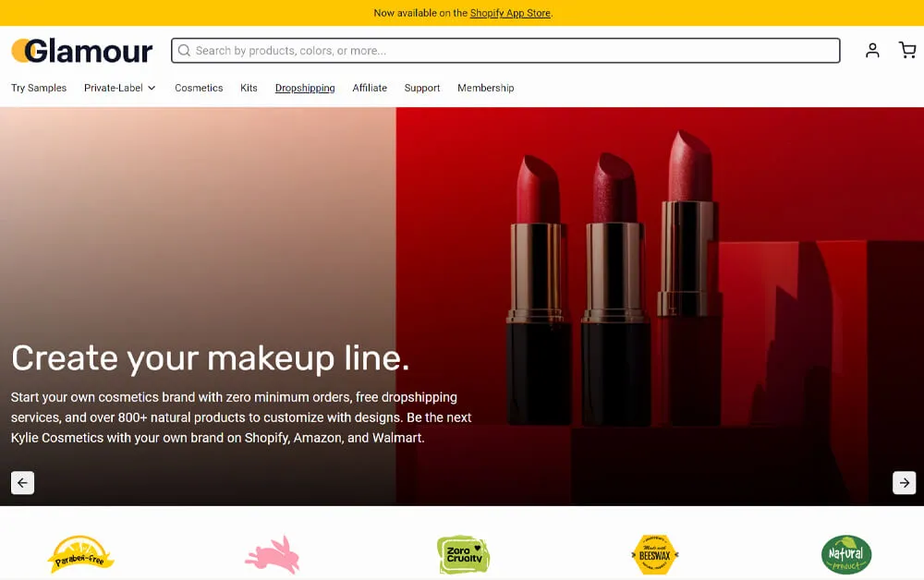Click the pink rabbit badge icon
The image size is (924, 580).
point(272,554)
